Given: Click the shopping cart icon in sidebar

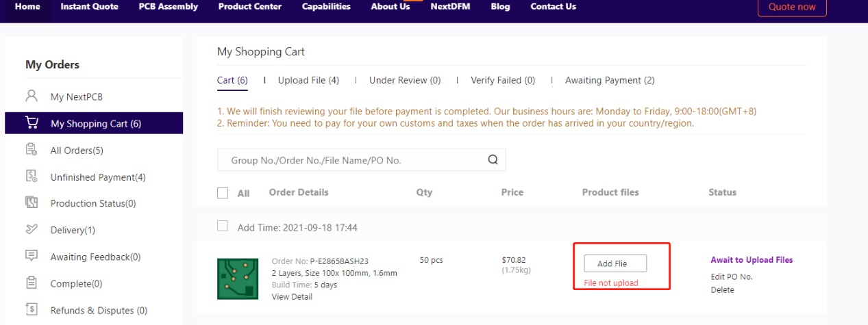Looking at the screenshot, I should (32, 123).
